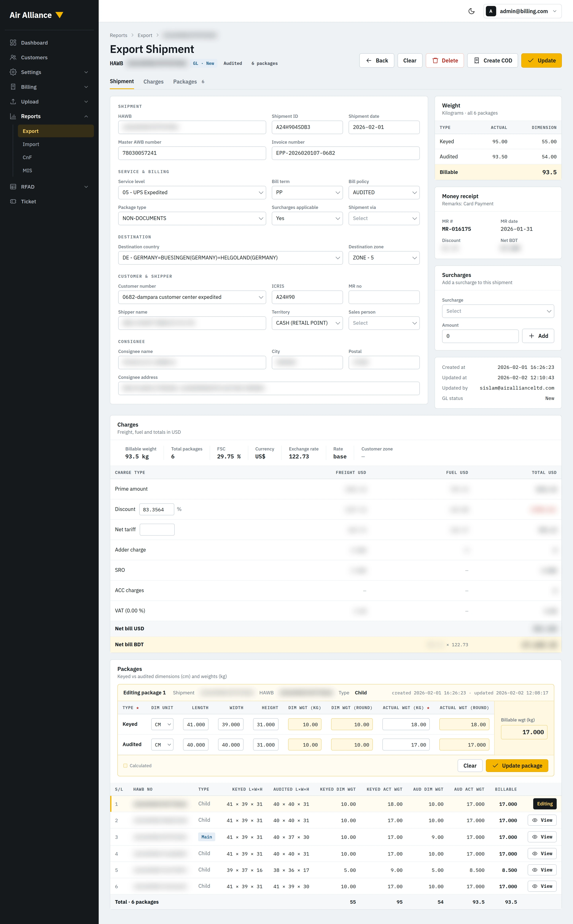
Task: Open Service level dropdown
Action: click(192, 193)
